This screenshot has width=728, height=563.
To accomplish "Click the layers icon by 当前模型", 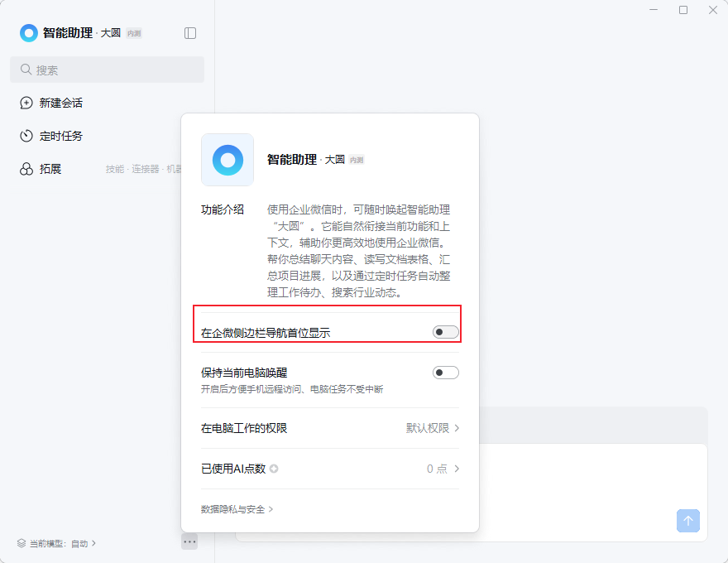I will pyautogui.click(x=22, y=543).
